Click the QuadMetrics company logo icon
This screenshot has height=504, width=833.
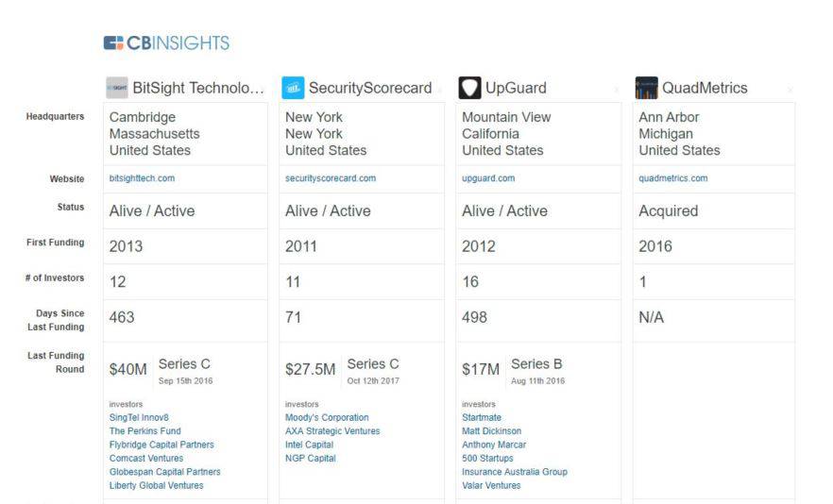click(x=647, y=88)
